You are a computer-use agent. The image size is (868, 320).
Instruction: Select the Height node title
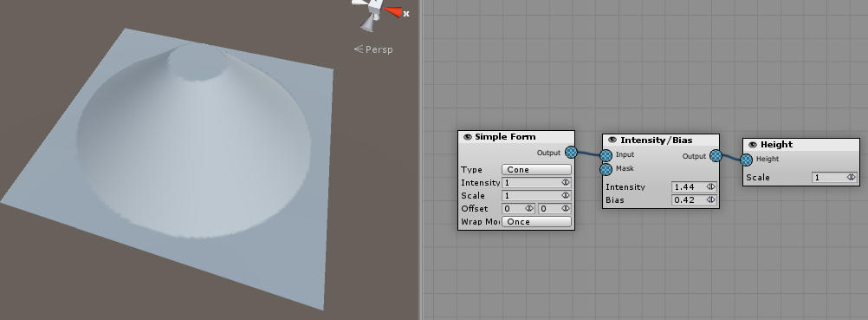point(777,145)
